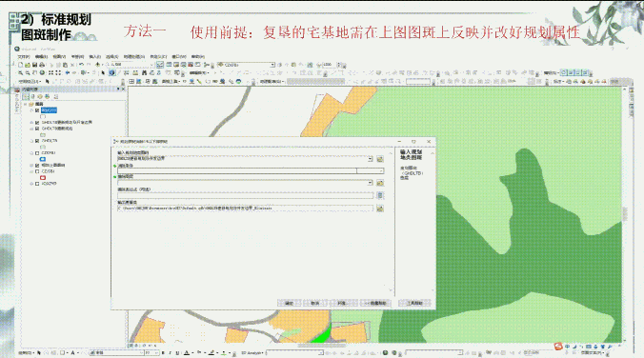Open the third field dropdown arrow in dialog

tap(370, 183)
